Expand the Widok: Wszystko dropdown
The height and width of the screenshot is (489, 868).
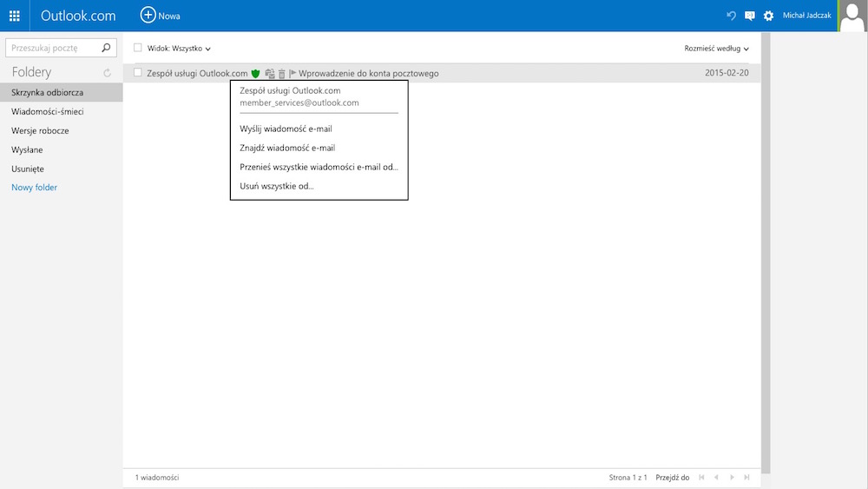(179, 48)
